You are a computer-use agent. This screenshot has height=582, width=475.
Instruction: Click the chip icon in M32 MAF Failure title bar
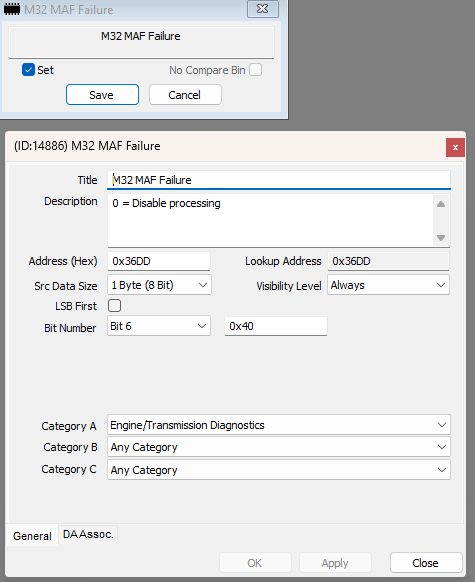12,9
